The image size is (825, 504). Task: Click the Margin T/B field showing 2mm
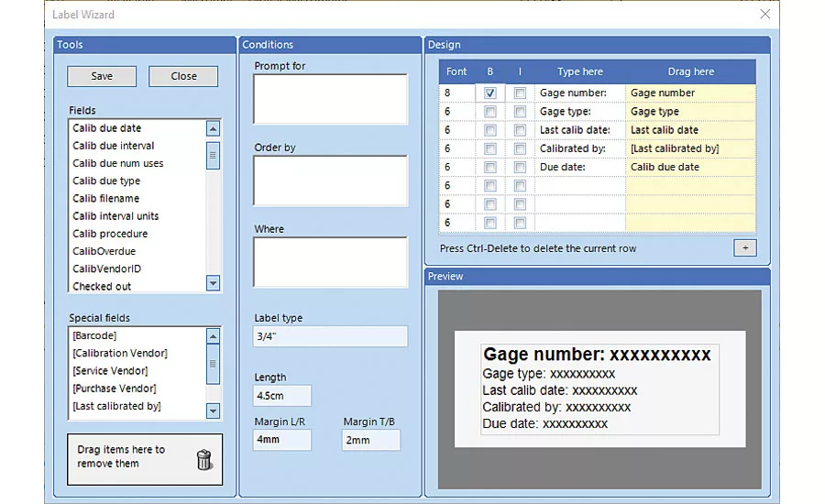371,440
